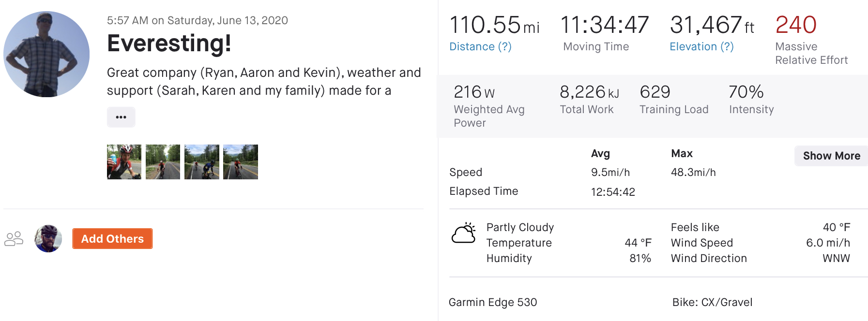The width and height of the screenshot is (868, 321).
Task: Click the 216 W weighted average power
Action: 474,92
